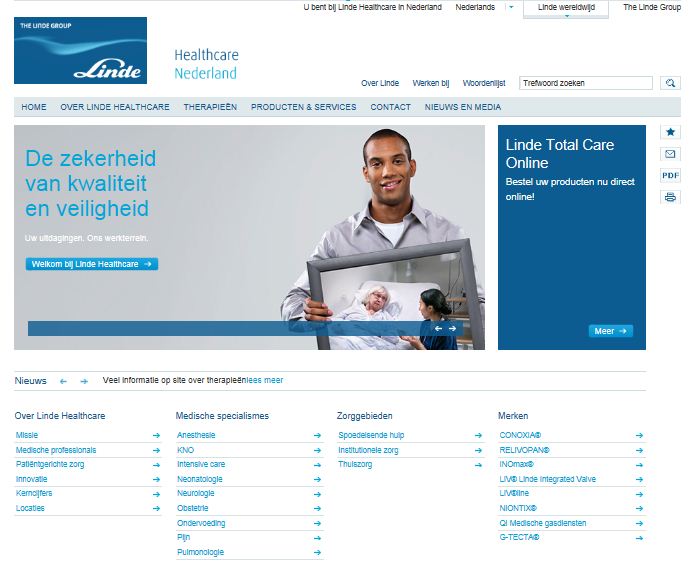Open the THERAPIEËN menu

[x=210, y=107]
